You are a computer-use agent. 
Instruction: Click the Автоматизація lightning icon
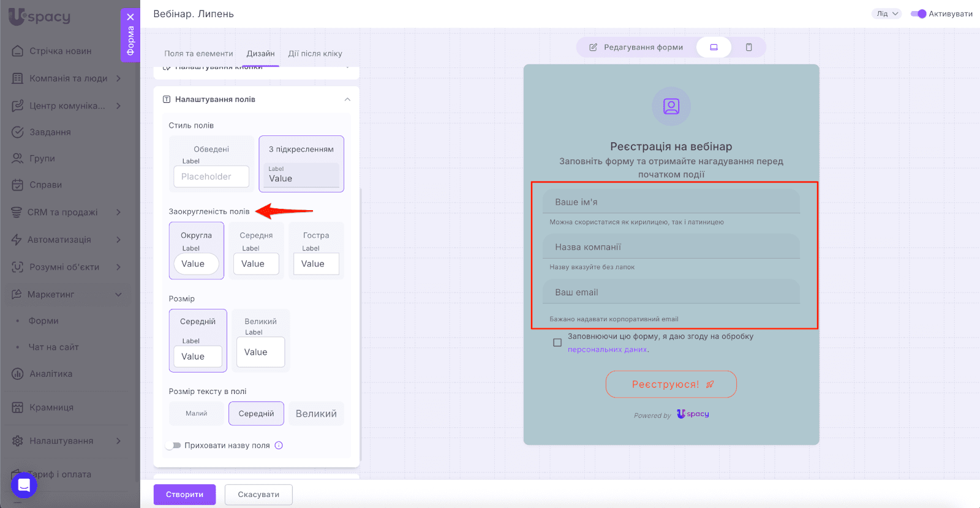click(17, 240)
